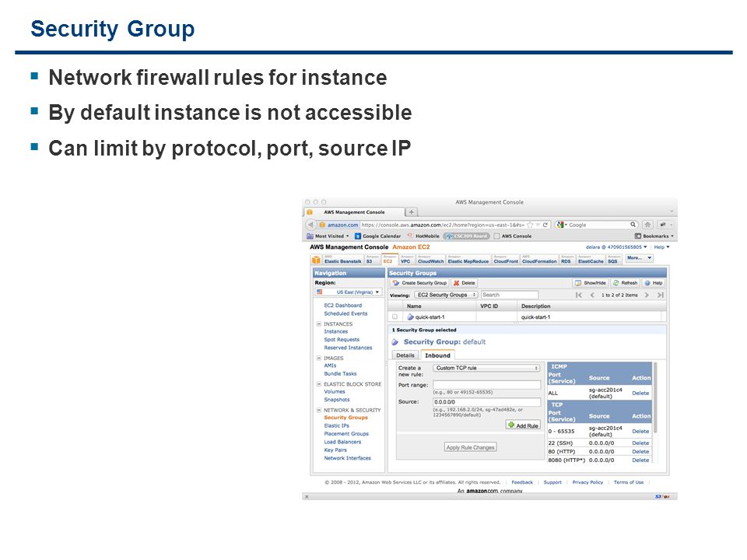Click the magnifier in Google search box
Screen dimensions: 747x560
pos(633,224)
